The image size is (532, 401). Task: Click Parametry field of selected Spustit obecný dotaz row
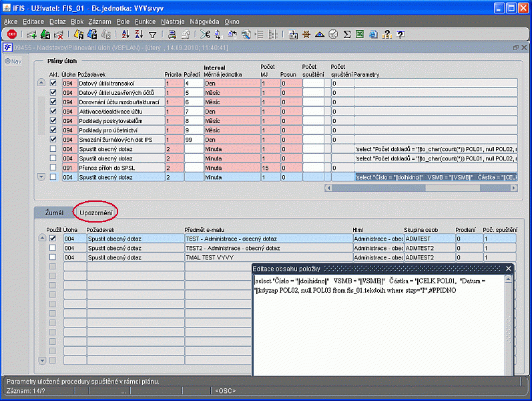pos(436,177)
